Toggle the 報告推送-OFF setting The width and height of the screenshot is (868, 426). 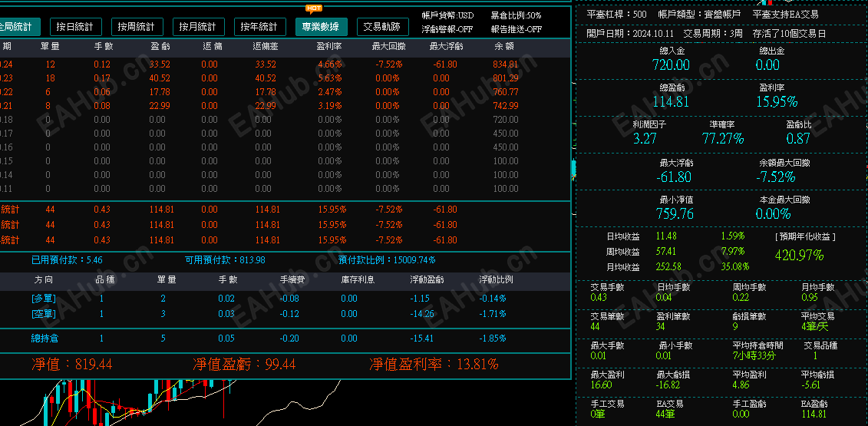pos(516,29)
